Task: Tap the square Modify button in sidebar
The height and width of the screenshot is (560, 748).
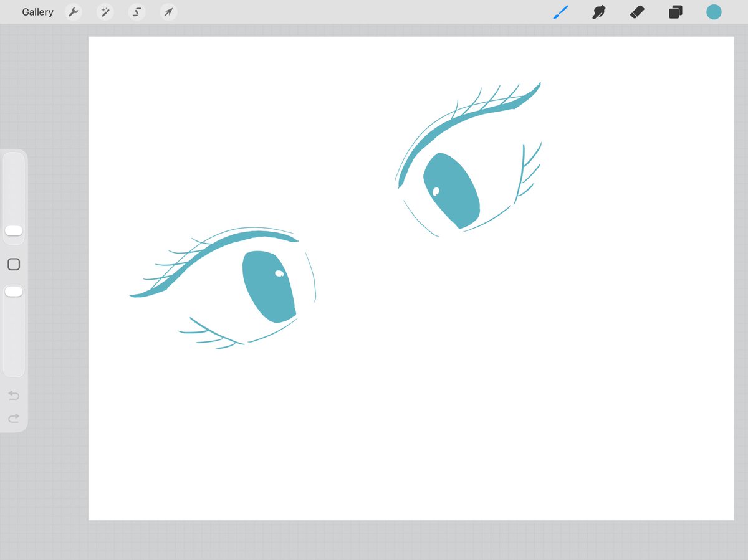Action: (14, 265)
